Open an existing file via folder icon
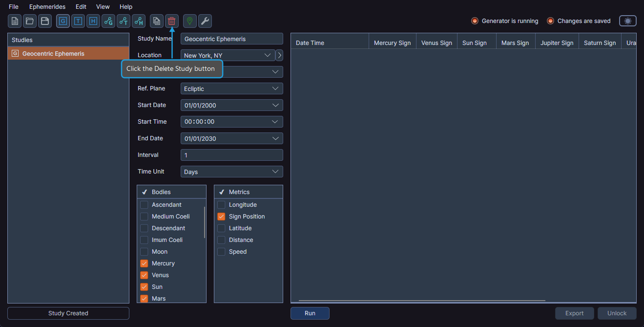Screen dimensions: 644x327 29,21
